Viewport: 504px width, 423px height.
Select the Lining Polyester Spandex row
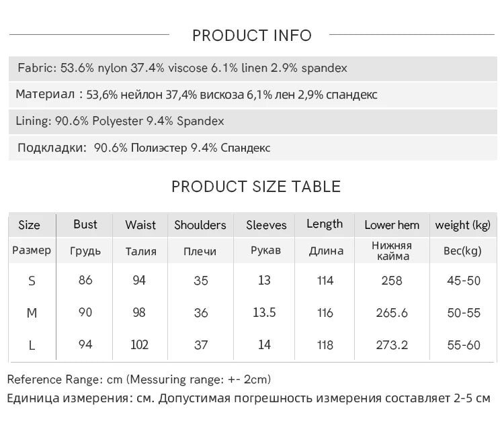(253, 122)
